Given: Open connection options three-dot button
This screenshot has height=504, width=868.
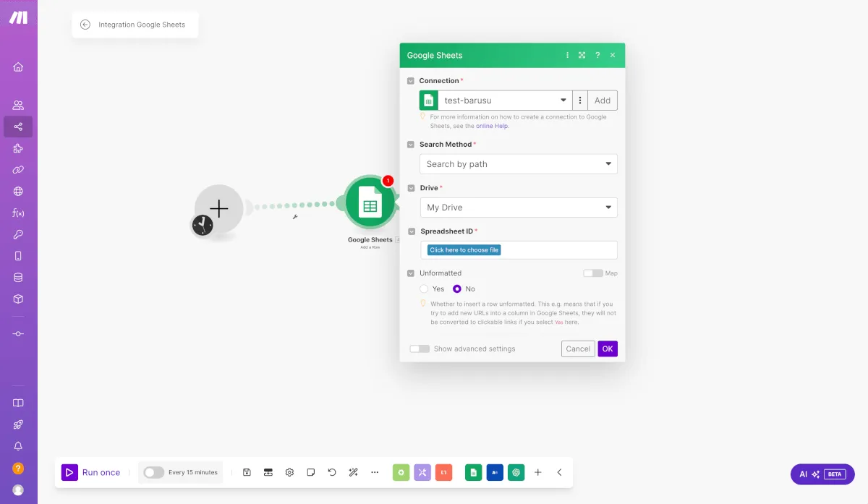Looking at the screenshot, I should [x=579, y=101].
